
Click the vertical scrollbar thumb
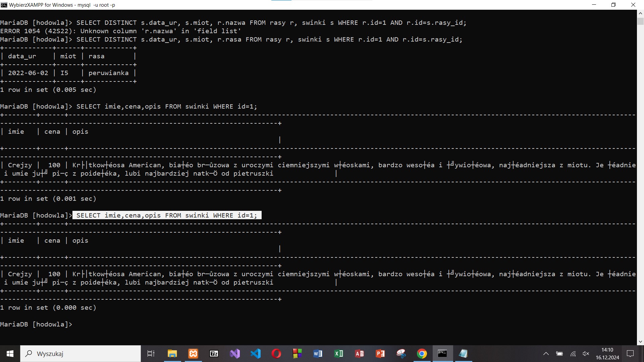pos(640,21)
